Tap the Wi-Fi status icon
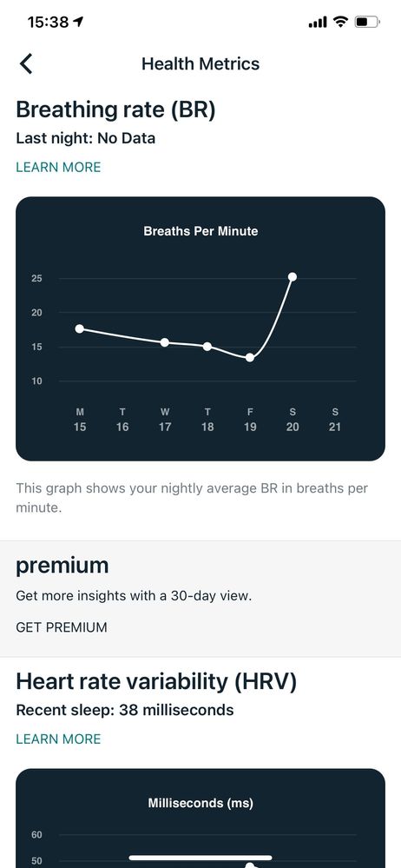 (341, 22)
